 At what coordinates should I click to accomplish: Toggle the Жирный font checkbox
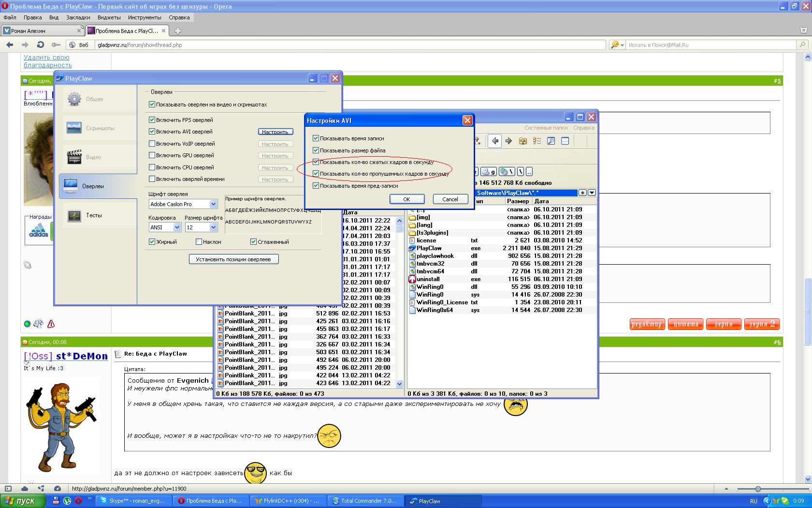152,242
